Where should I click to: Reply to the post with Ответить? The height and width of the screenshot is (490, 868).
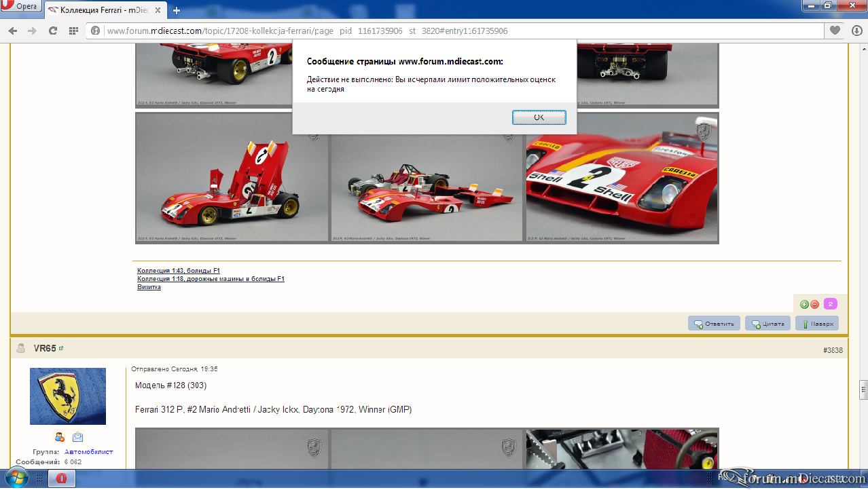coord(714,324)
